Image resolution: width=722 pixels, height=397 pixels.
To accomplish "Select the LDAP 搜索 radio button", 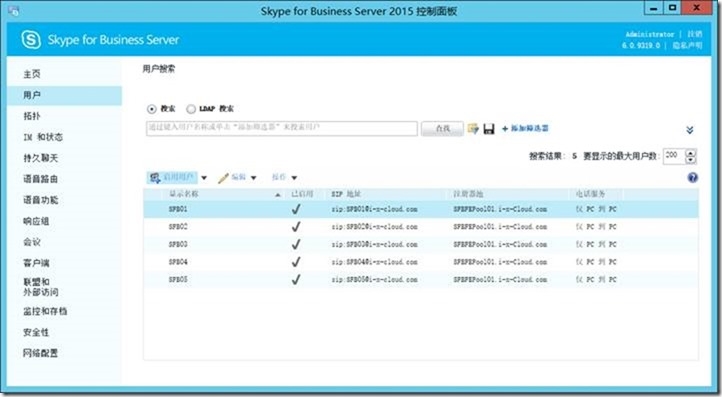I will point(191,109).
